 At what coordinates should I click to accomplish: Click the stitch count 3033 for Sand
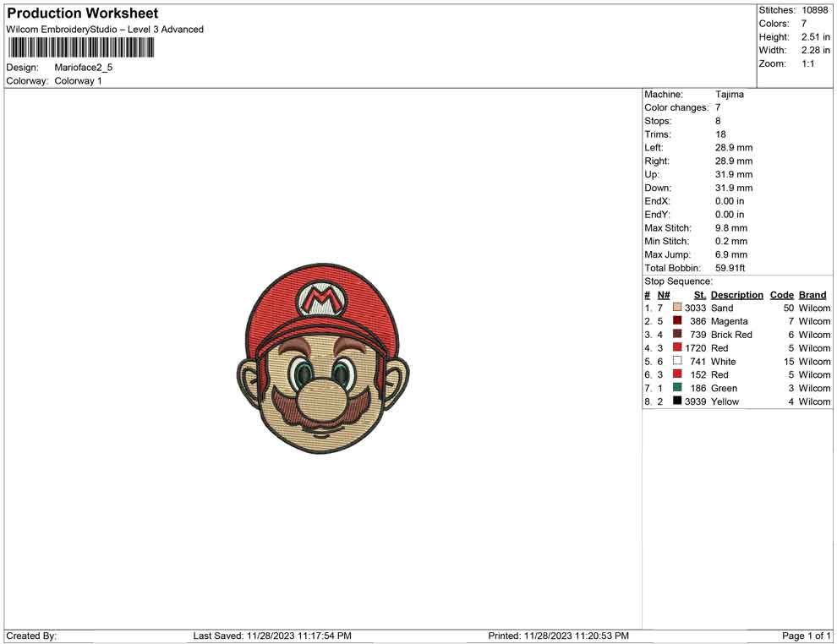coord(696,308)
